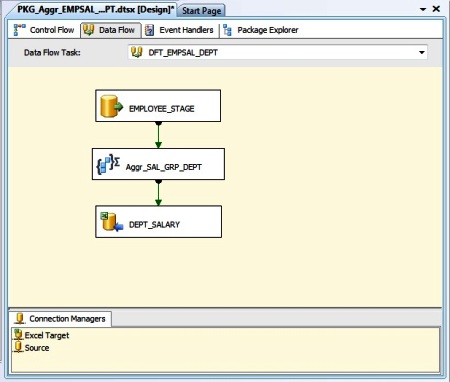Click the DEPT_SALARY Excel destination icon

click(x=112, y=222)
